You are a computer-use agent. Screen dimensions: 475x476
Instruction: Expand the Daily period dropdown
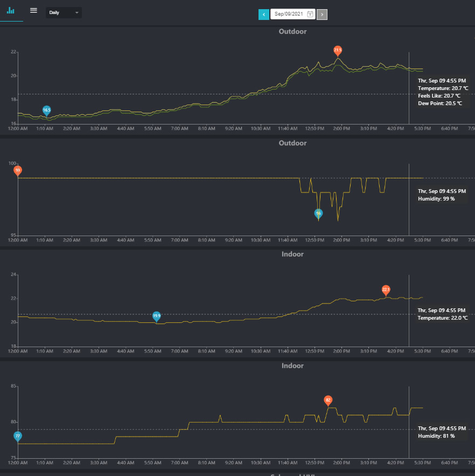[x=64, y=12]
